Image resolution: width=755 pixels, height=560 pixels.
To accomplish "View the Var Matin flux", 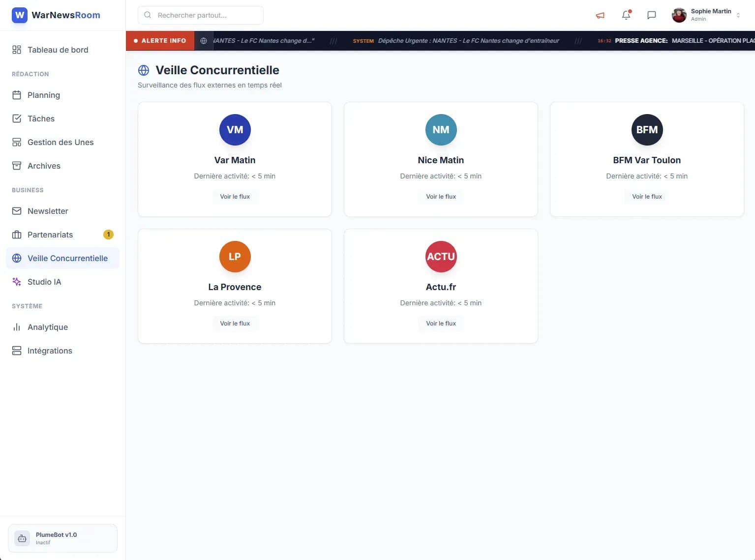I will tap(235, 197).
